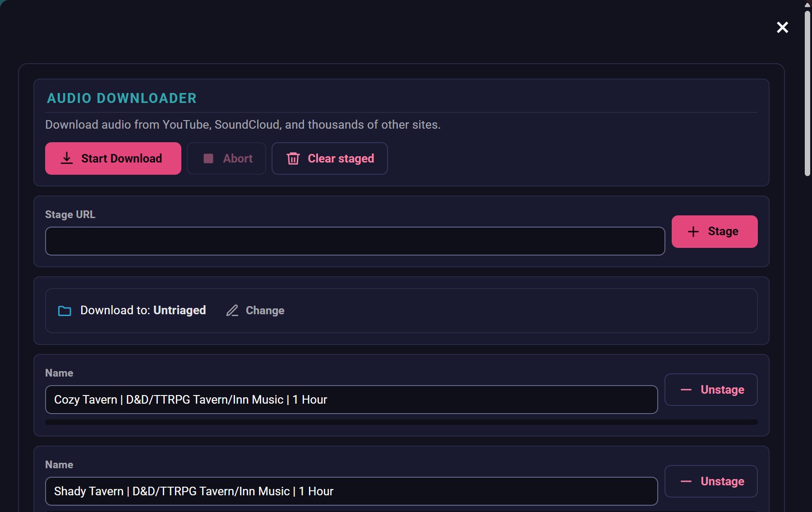This screenshot has width=812, height=512.
Task: Unstage the Shady Tavern track
Action: 711,481
